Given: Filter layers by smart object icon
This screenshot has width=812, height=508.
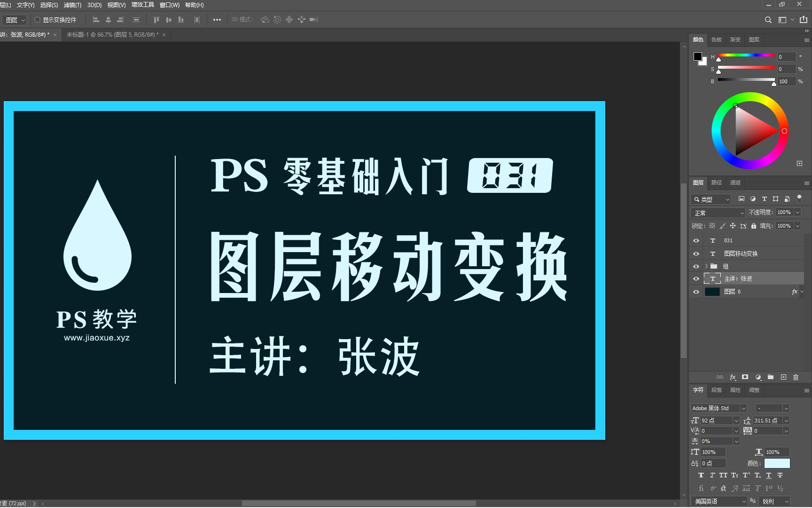Looking at the screenshot, I should pos(787,199).
